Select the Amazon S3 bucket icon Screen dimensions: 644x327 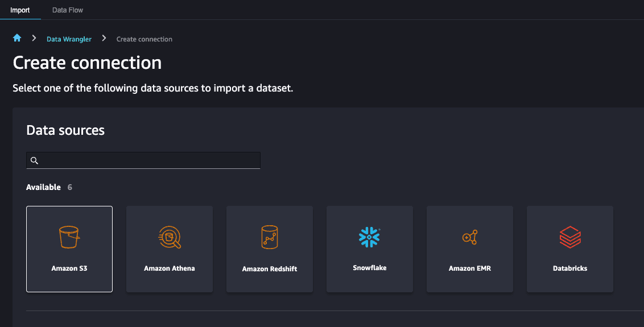69,237
